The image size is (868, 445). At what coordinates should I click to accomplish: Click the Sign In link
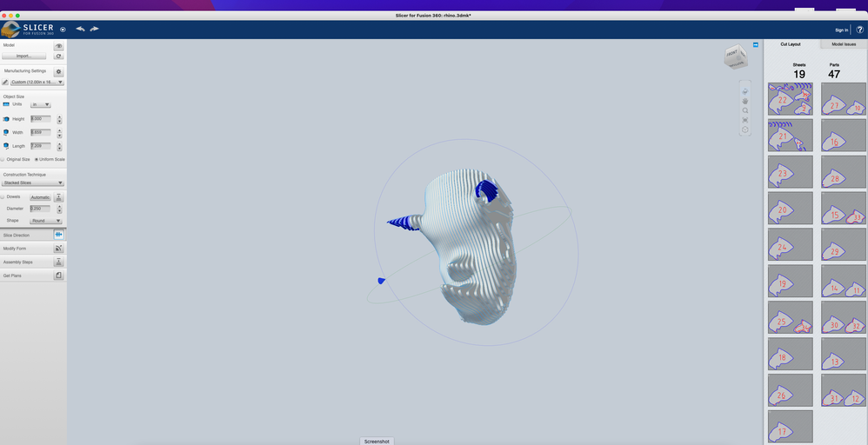click(x=841, y=30)
